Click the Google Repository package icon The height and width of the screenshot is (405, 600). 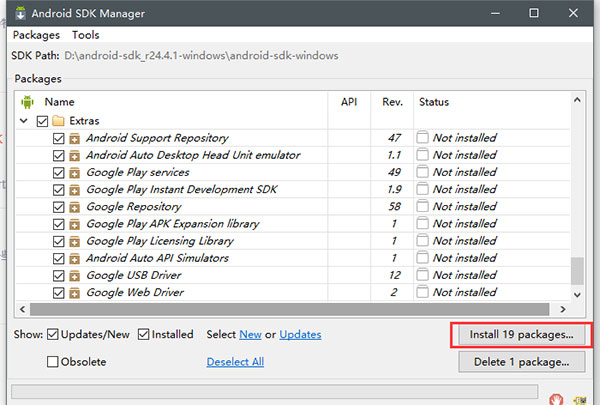point(75,206)
